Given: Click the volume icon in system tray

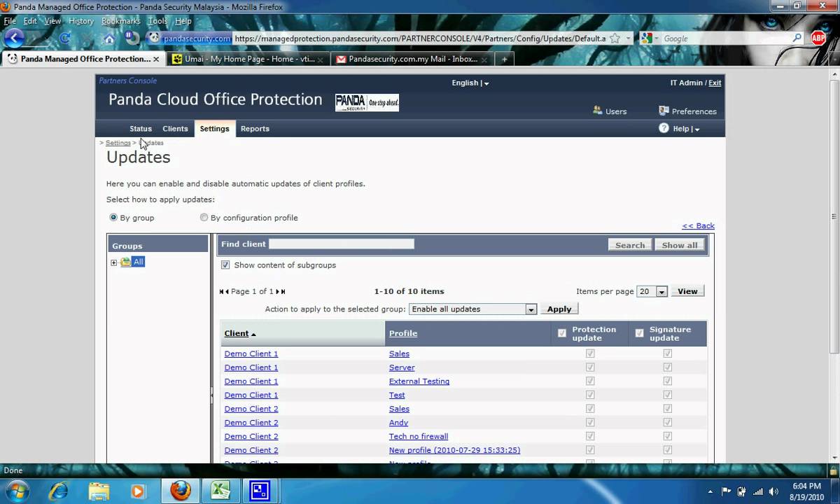Looking at the screenshot, I should (773, 491).
